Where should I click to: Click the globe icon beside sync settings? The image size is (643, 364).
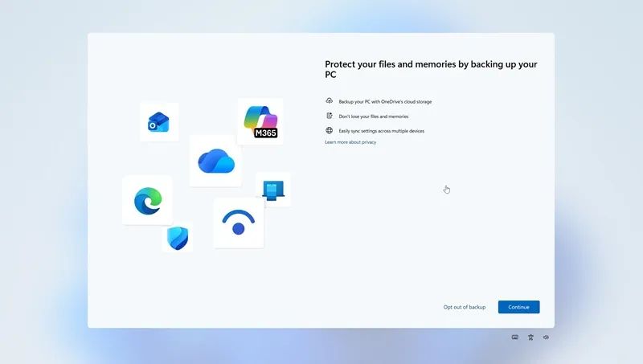330,130
